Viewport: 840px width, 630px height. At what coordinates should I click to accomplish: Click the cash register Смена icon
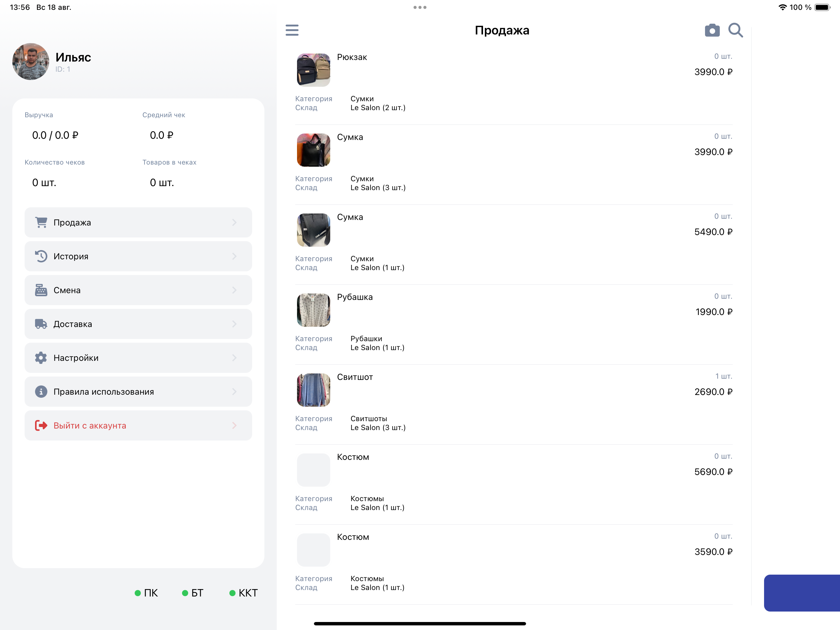(x=41, y=290)
